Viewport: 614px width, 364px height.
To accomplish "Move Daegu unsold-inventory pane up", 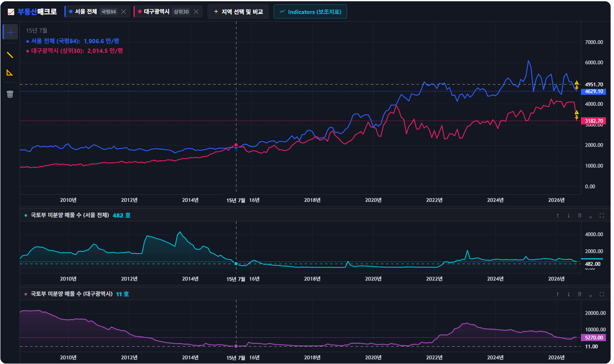I will click(x=558, y=294).
